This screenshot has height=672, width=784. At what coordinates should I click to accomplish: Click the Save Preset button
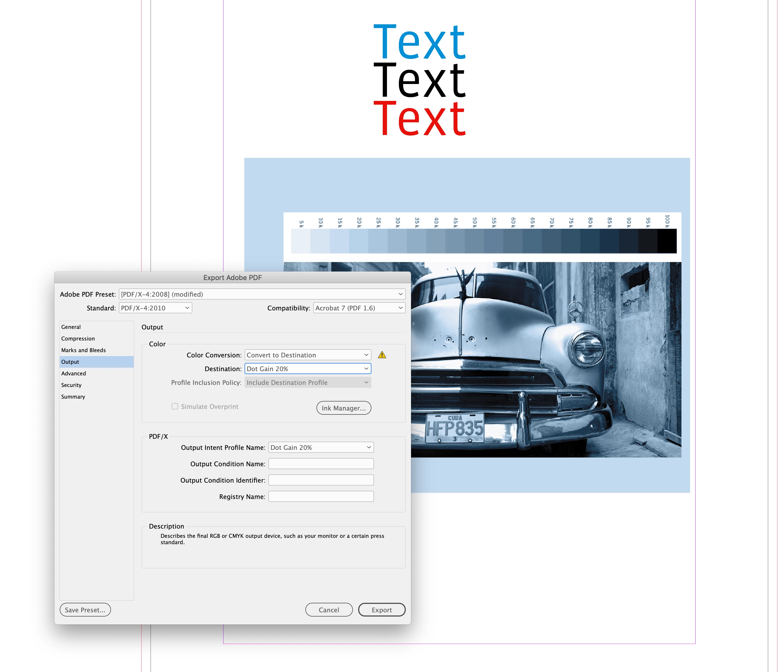pos(85,610)
